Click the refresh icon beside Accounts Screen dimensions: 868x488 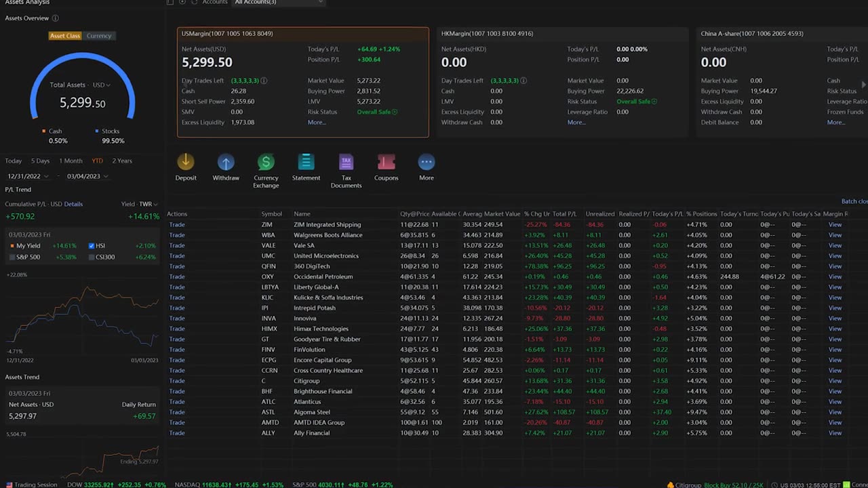point(195,2)
